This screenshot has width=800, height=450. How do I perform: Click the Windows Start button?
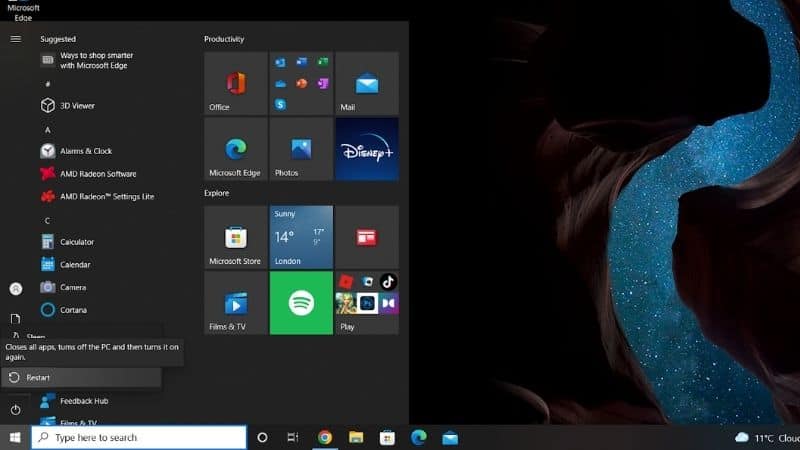15,438
